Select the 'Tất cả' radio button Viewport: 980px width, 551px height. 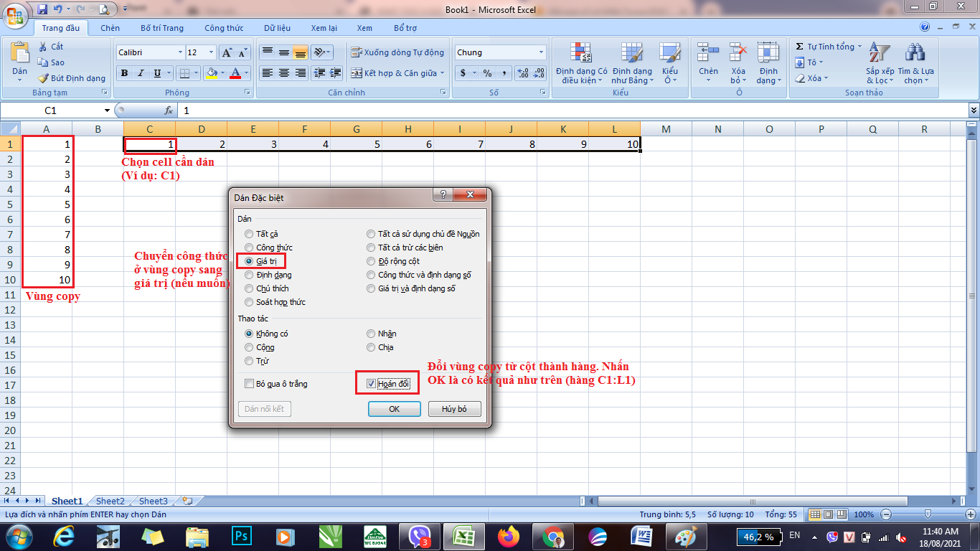pos(249,234)
